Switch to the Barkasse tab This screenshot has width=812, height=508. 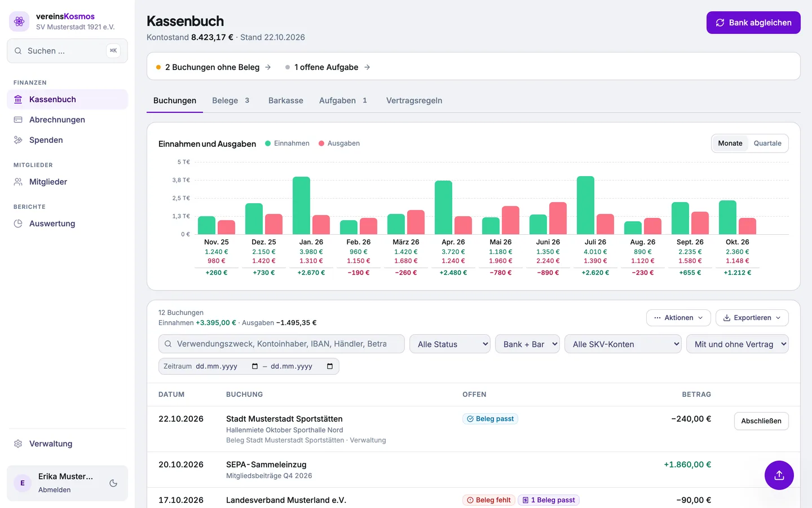286,100
